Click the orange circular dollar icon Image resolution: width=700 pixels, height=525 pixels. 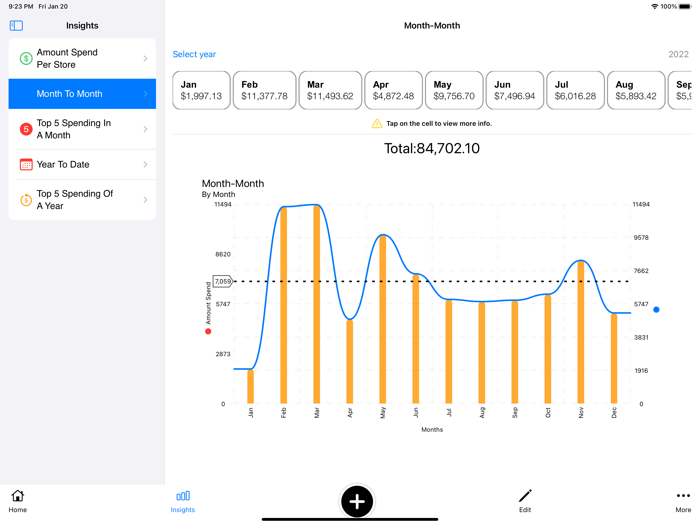click(x=26, y=200)
